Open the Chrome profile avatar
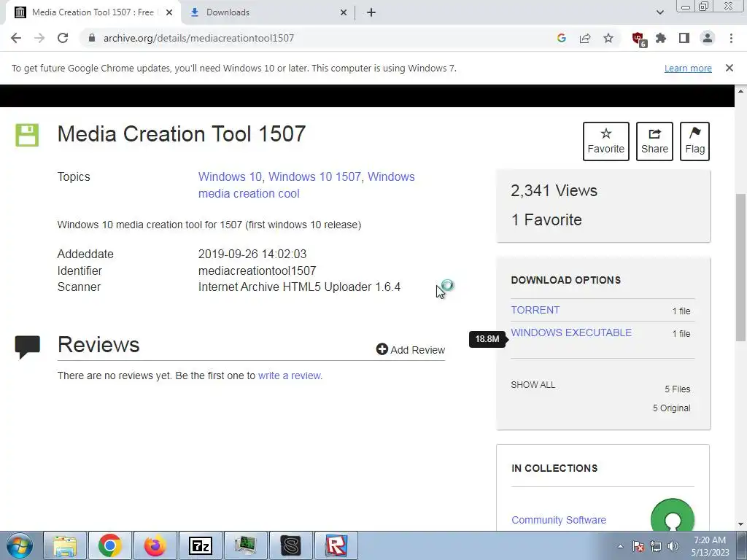Viewport: 747px width, 560px height. [x=708, y=38]
